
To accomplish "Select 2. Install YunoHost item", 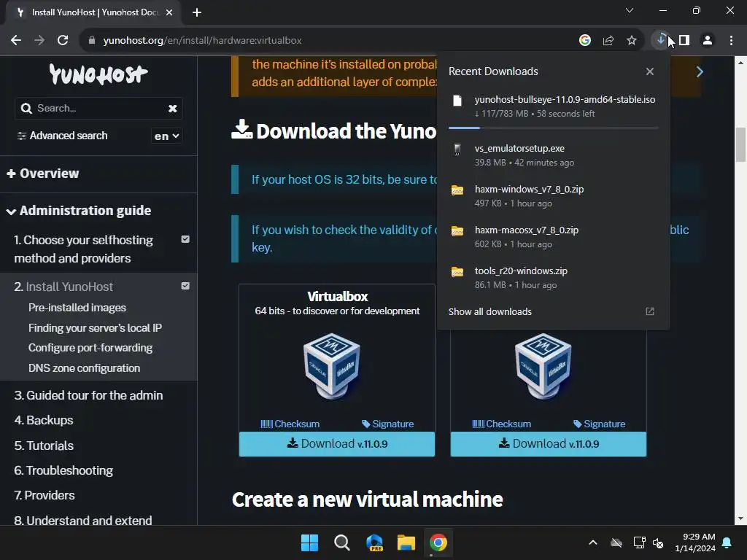I will [x=63, y=287].
